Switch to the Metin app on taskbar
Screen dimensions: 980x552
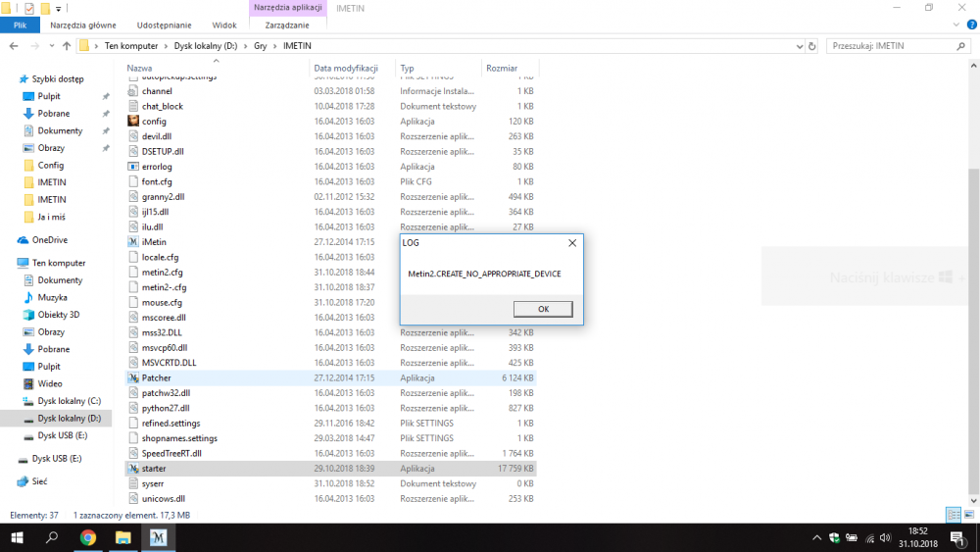[158, 537]
